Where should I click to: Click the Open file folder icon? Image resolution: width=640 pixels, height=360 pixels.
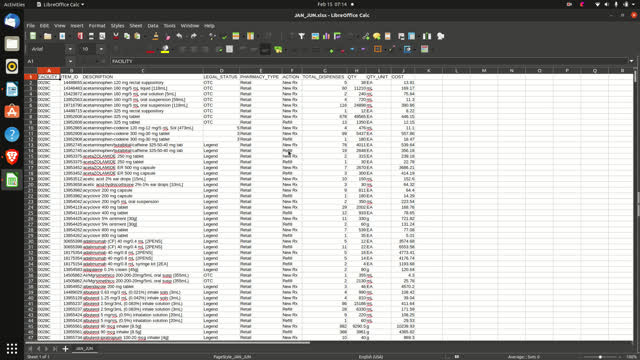(x=47, y=36)
